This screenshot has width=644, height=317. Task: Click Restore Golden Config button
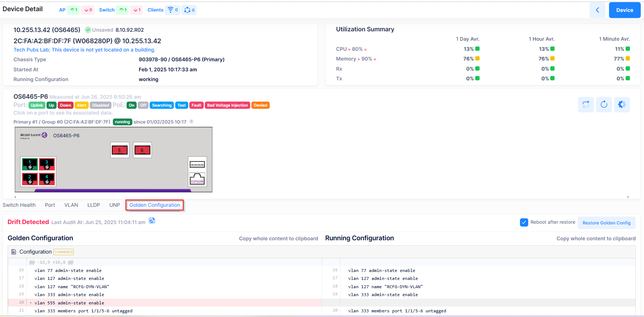coord(606,223)
